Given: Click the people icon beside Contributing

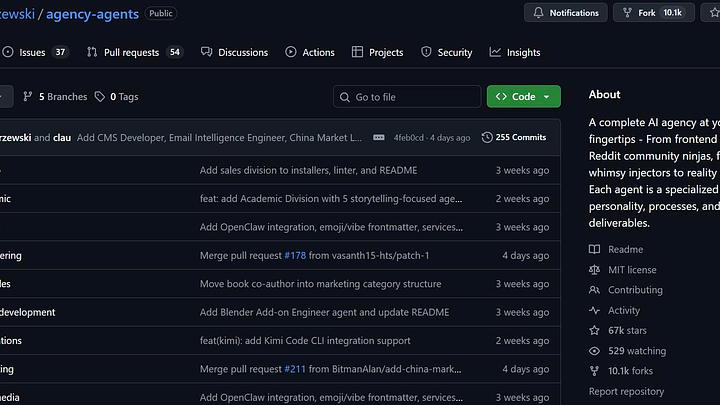Looking at the screenshot, I should pyautogui.click(x=594, y=290).
